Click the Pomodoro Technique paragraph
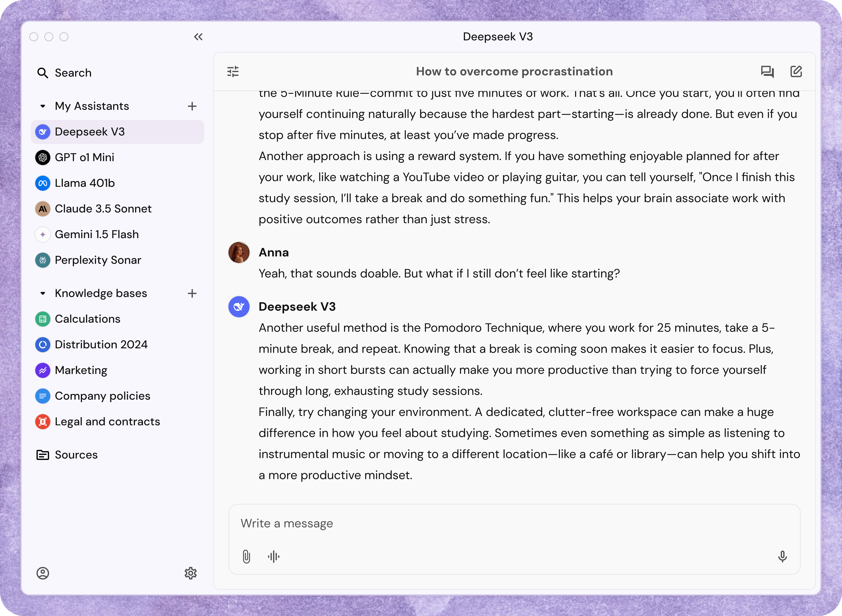 (x=517, y=359)
